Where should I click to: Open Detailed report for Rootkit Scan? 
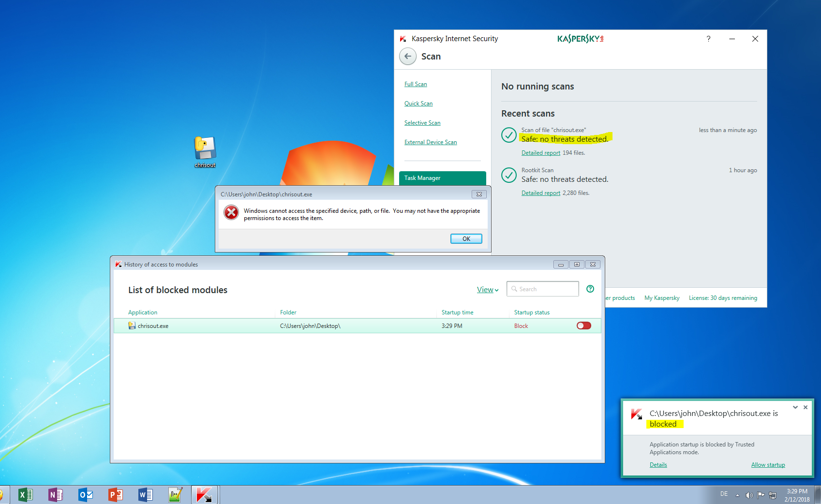pos(541,193)
